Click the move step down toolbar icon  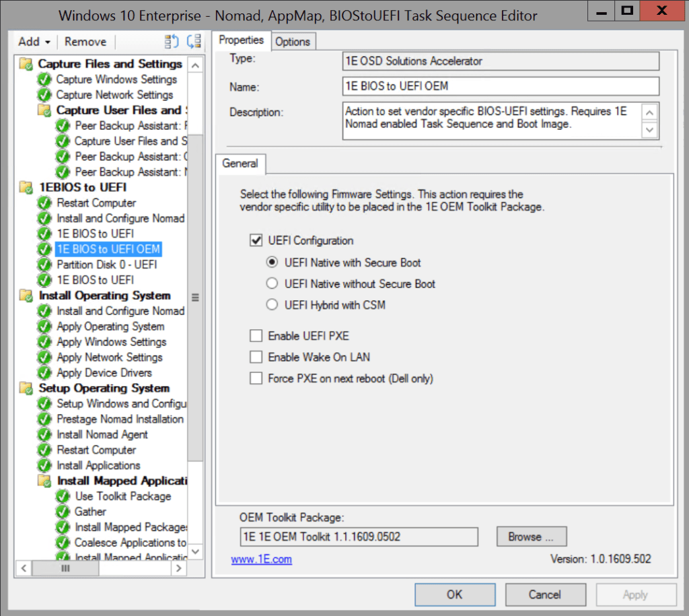[x=194, y=41]
